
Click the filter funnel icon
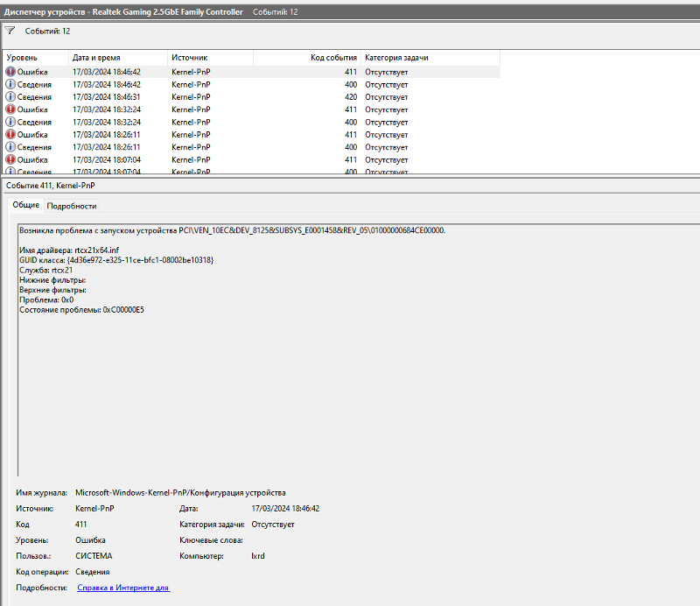[x=10, y=31]
